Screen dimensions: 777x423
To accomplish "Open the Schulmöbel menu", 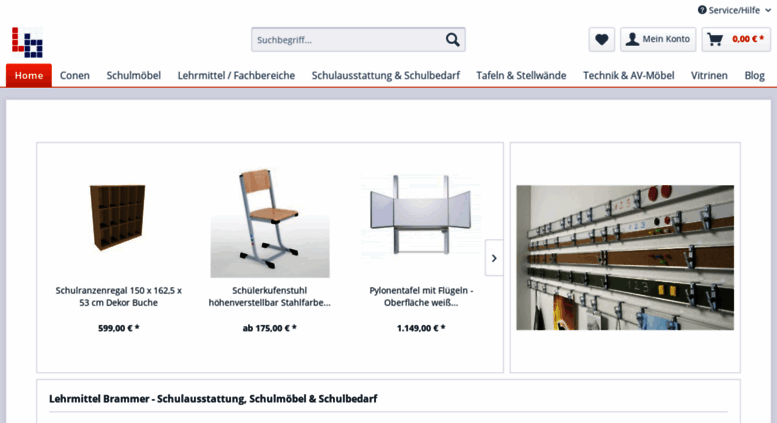I will coord(134,75).
